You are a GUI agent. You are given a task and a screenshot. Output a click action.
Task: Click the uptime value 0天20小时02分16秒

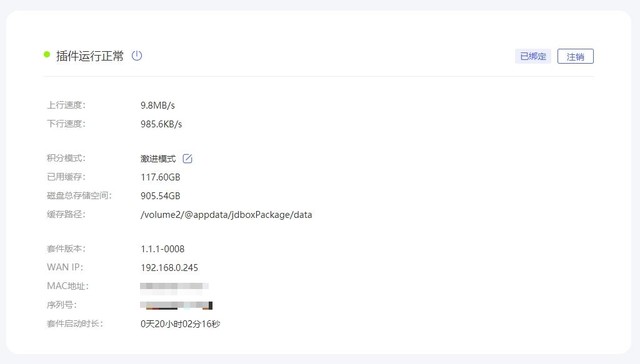[180, 324]
